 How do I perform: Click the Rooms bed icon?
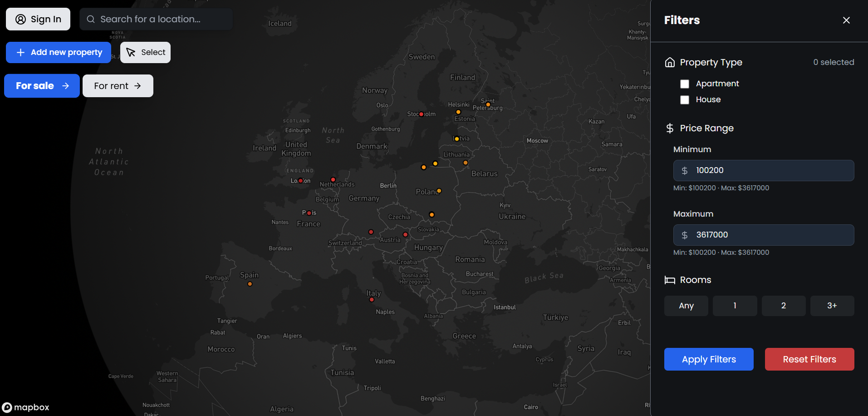coord(670,280)
